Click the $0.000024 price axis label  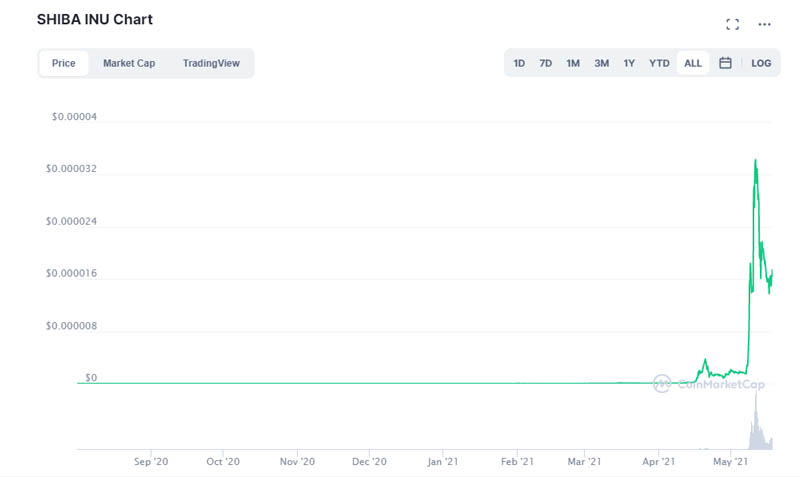(x=71, y=221)
